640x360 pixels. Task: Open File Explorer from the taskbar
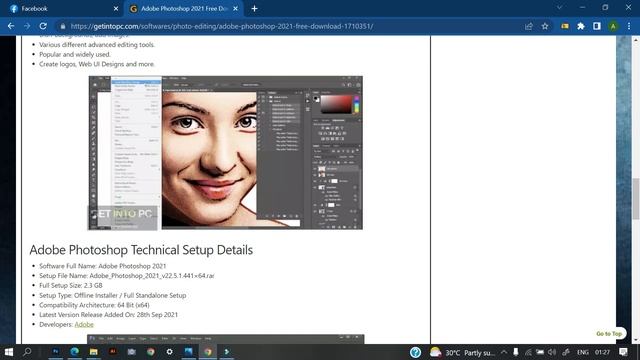93,351
